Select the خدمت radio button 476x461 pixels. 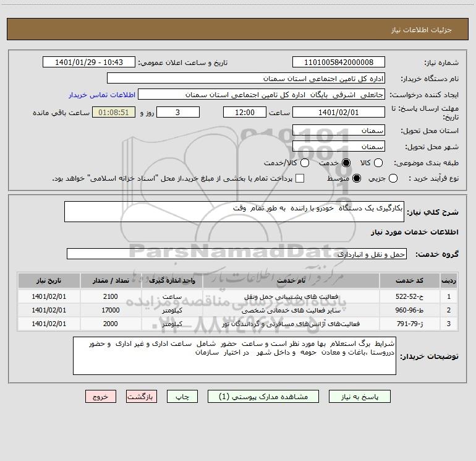click(346, 163)
